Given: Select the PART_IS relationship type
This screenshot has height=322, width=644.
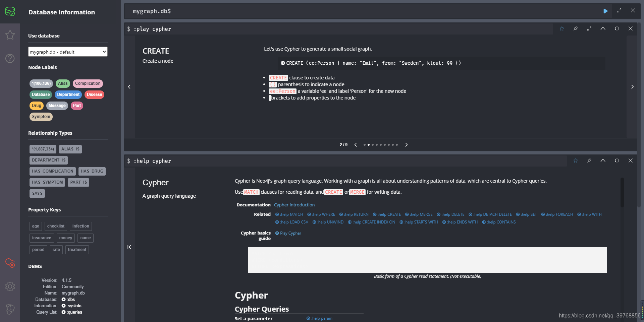Looking at the screenshot, I should [78, 182].
